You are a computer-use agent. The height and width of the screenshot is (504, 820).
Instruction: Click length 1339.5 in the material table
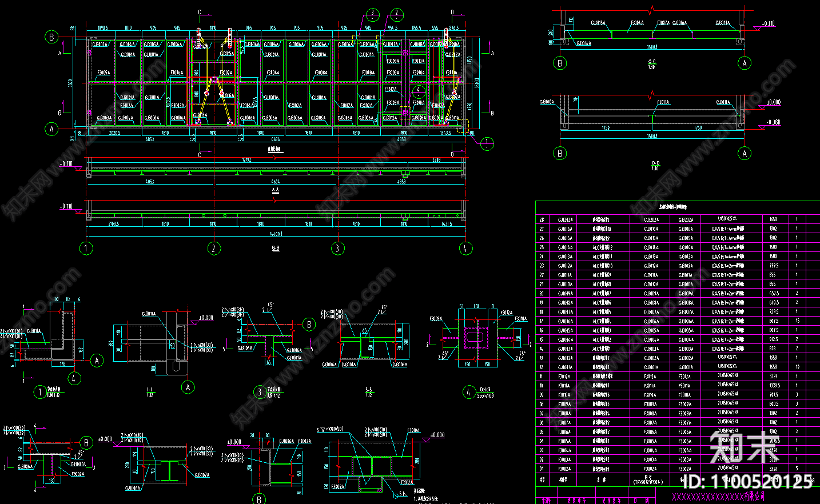tap(774, 386)
